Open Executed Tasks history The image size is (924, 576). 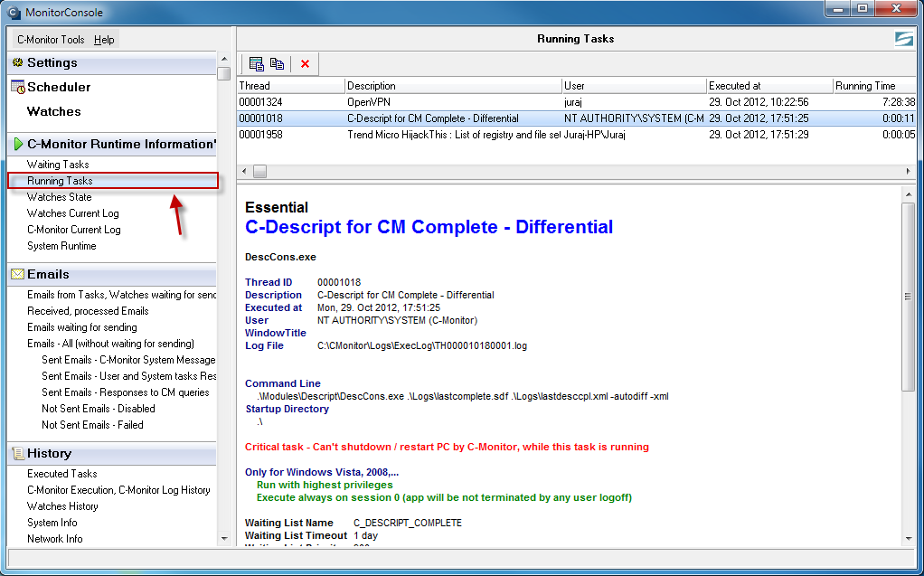click(x=61, y=474)
